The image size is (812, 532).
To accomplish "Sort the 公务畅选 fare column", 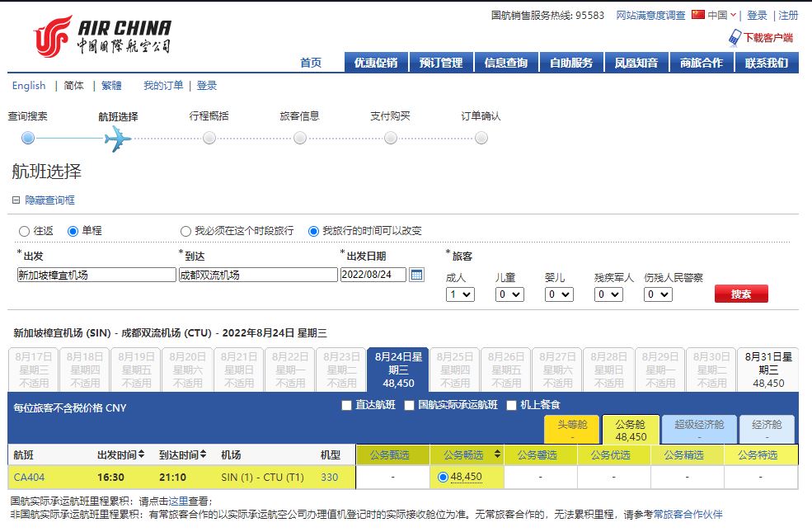I will [497, 454].
